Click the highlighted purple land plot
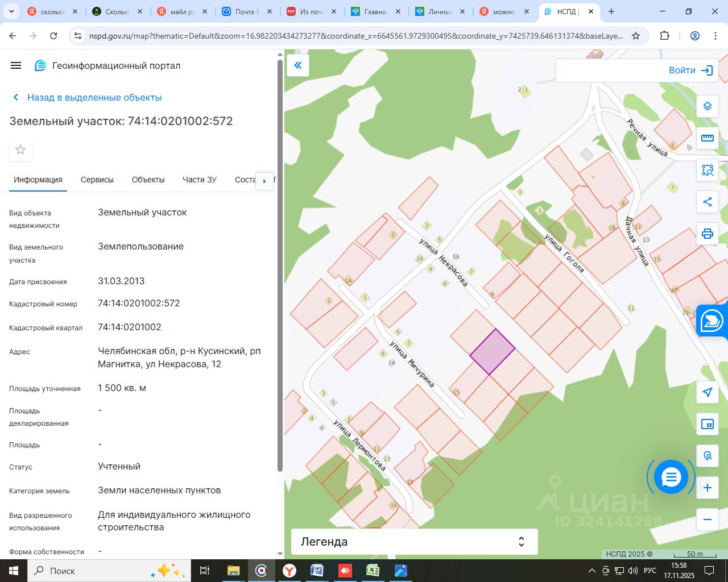This screenshot has height=582, width=728. (492, 352)
